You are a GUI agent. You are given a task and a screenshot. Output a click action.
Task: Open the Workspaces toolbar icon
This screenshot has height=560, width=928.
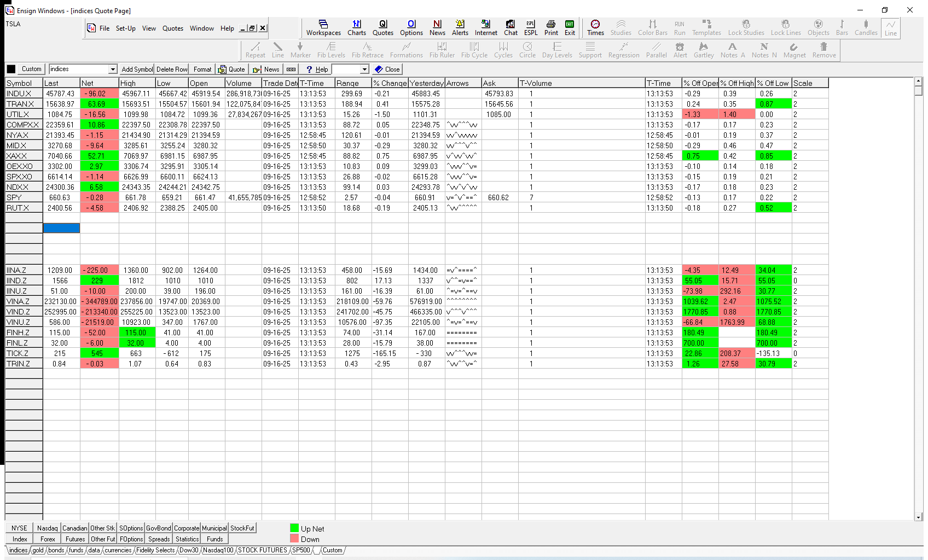[323, 27]
